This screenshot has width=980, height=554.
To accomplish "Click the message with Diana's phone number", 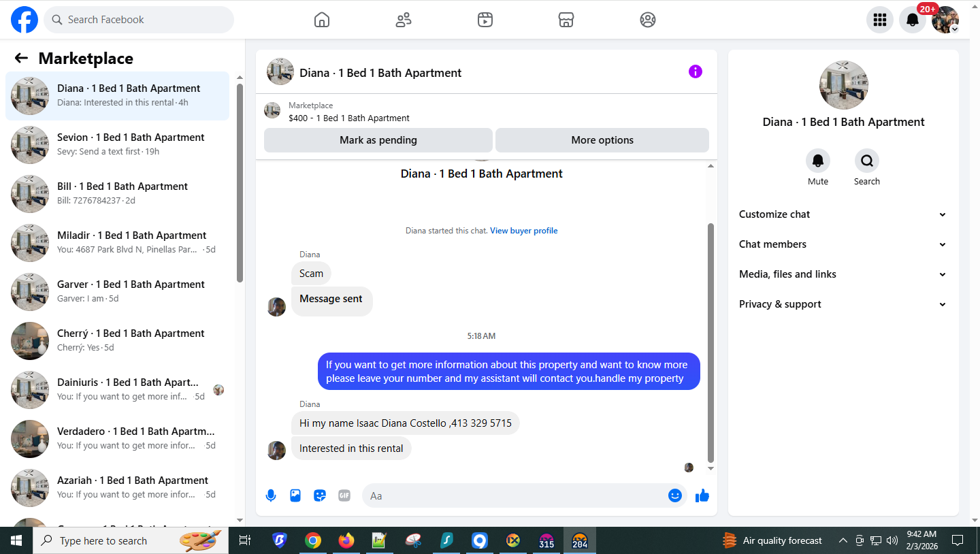I will click(406, 423).
